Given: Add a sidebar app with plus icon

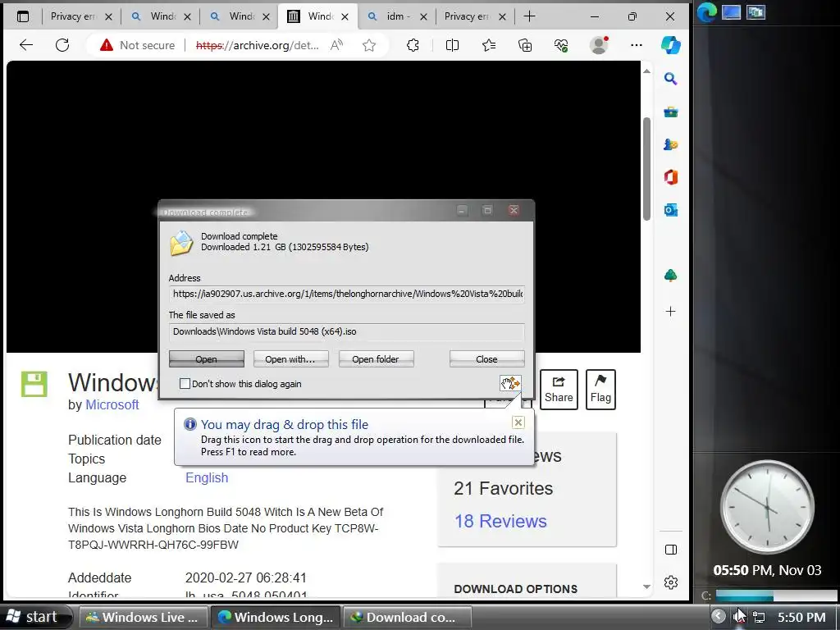Looking at the screenshot, I should pyautogui.click(x=670, y=311).
